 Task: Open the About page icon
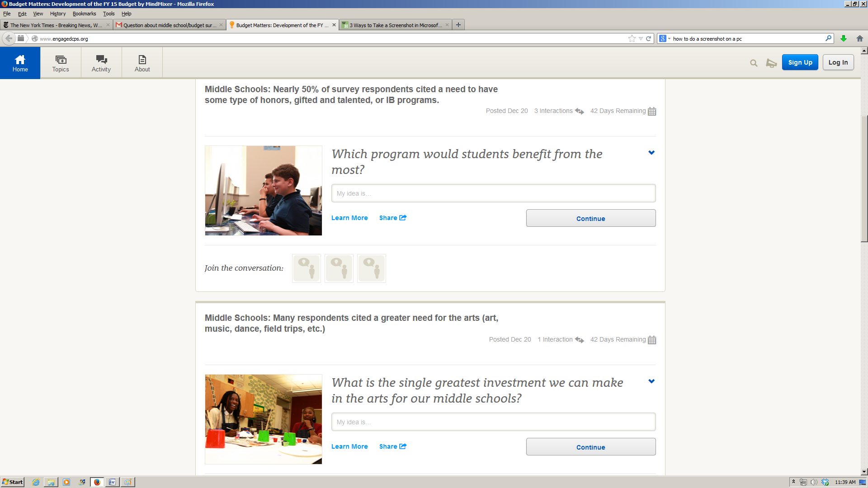pyautogui.click(x=142, y=60)
